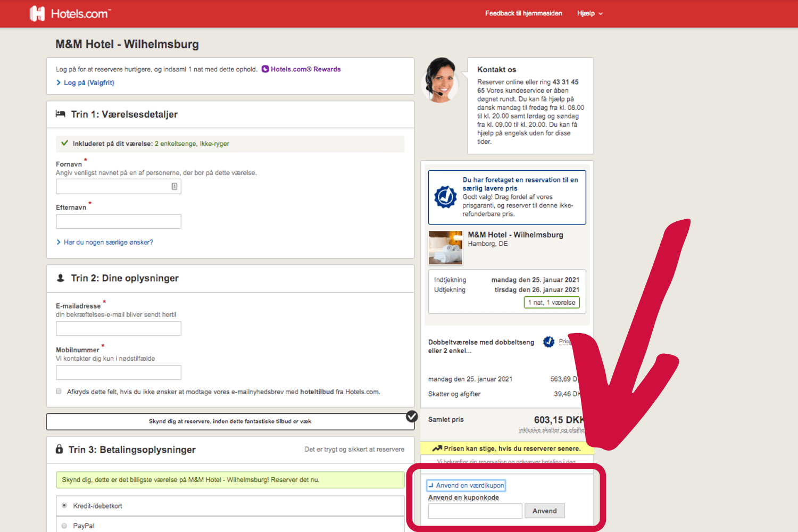Click the blue price guarantee badge icon

pyautogui.click(x=445, y=197)
